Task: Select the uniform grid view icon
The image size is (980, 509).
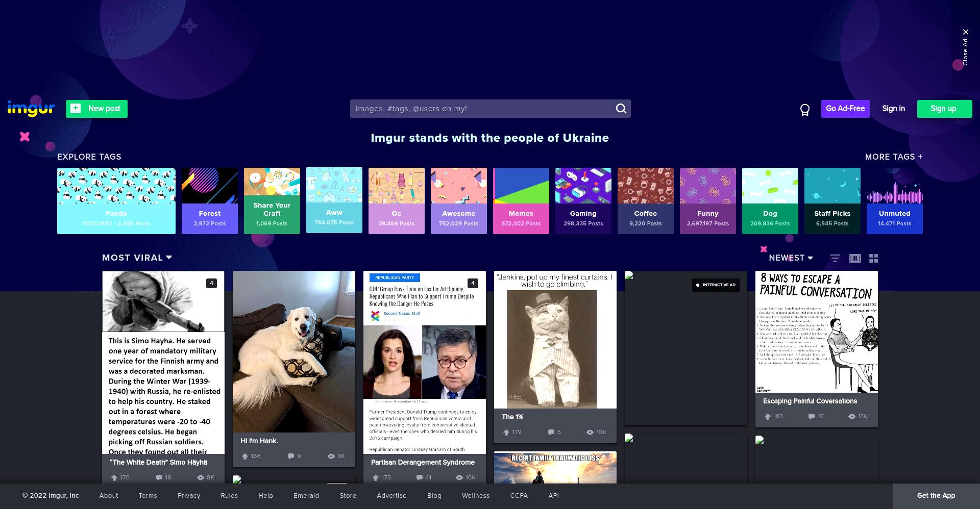Action: click(874, 258)
